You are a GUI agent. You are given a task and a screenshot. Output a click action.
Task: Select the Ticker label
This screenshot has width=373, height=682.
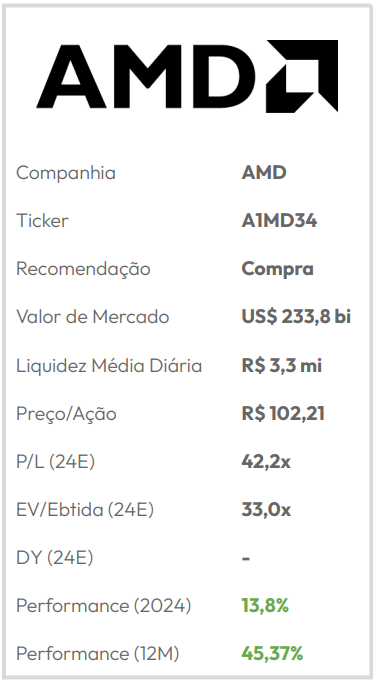(42, 221)
